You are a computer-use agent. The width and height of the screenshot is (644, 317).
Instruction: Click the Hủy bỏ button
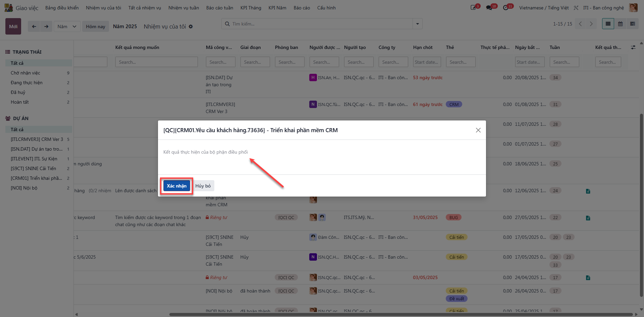tap(203, 186)
